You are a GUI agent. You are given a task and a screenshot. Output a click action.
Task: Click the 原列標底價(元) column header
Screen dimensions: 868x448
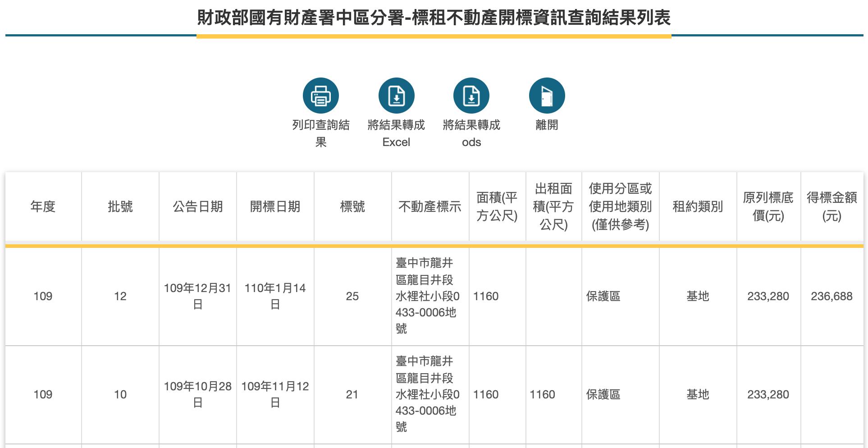coord(768,206)
